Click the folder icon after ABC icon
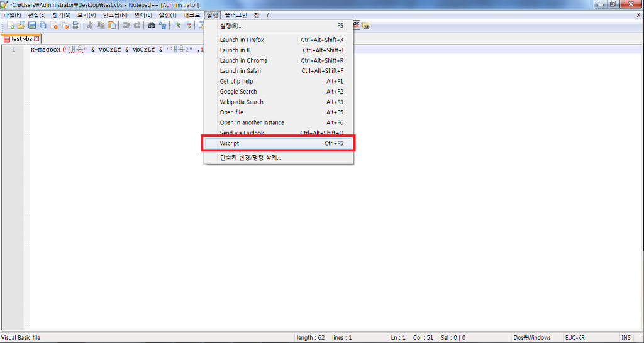The image size is (644, 343). 365,25
